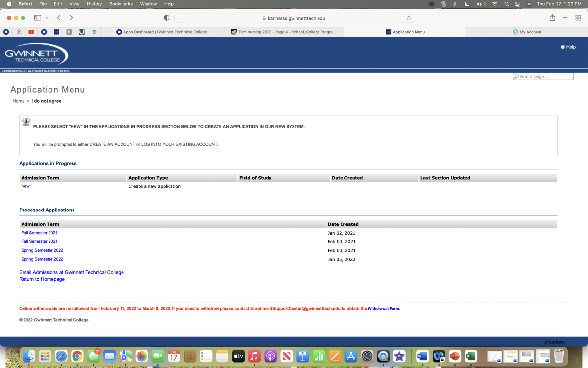The image size is (588, 368).
Task: Open Spring Semester 2022 application dated Feb 03, 2021
Action: 42,250
